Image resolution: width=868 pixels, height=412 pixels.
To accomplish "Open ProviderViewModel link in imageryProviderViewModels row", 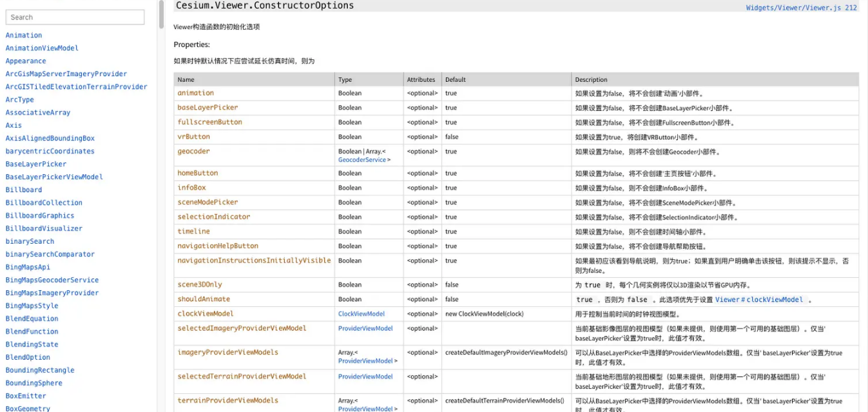I will (365, 361).
